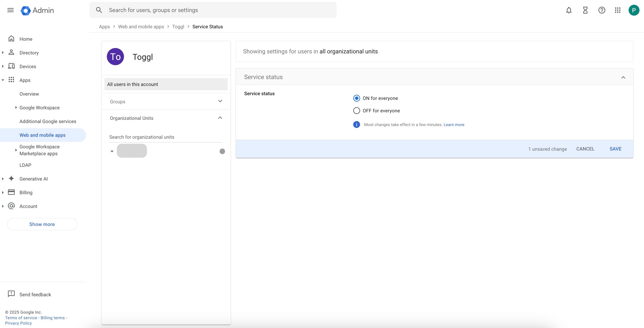The image size is (644, 328).
Task: Click the Search for organizational units field
Action: [165, 137]
